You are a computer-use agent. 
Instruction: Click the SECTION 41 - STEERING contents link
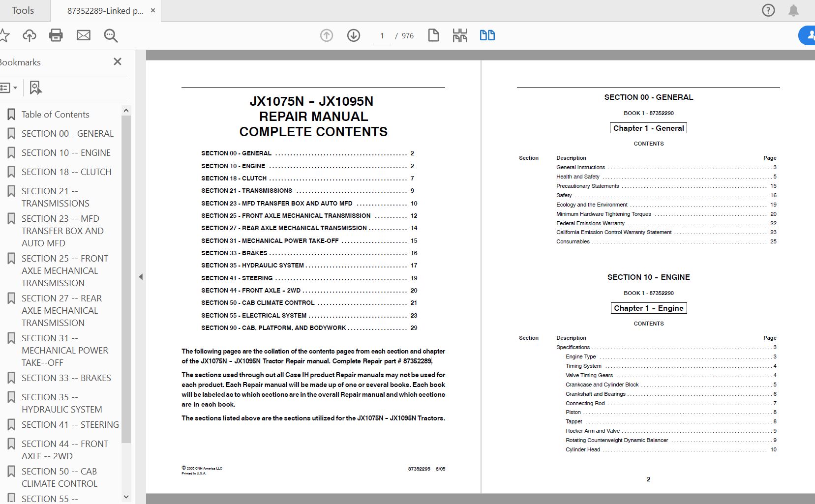[309, 278]
